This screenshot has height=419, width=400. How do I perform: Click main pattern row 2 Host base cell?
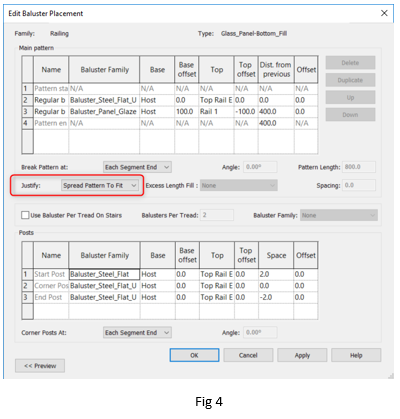157,100
